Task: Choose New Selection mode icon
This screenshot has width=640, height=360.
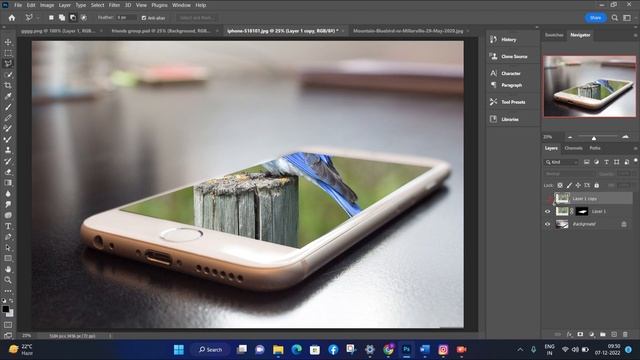Action: tap(51, 18)
